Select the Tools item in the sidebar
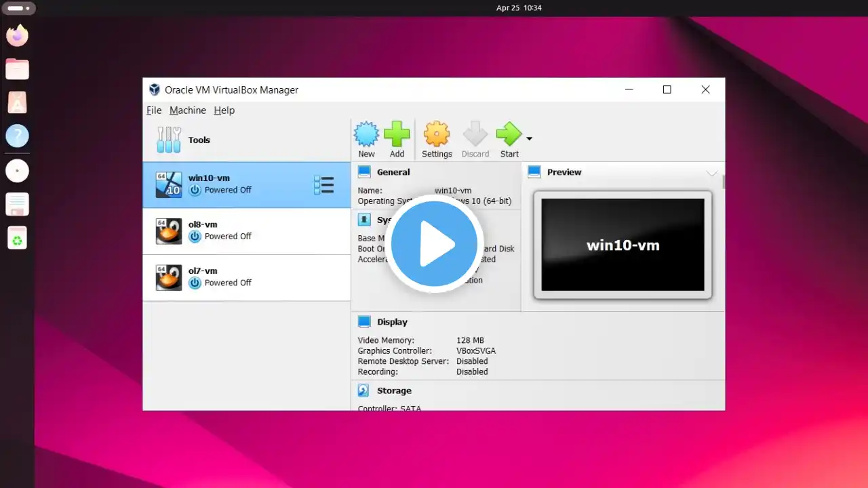 pos(247,140)
